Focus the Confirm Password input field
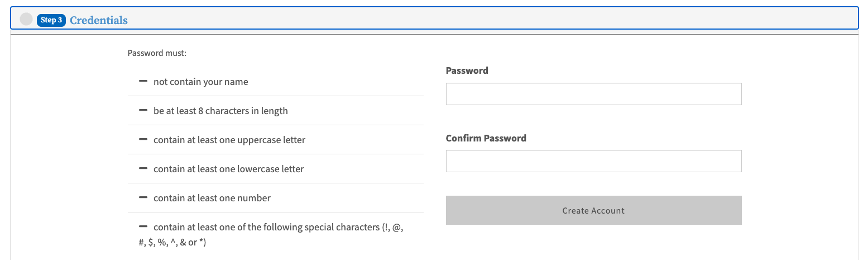The width and height of the screenshot is (868, 260). (593, 161)
